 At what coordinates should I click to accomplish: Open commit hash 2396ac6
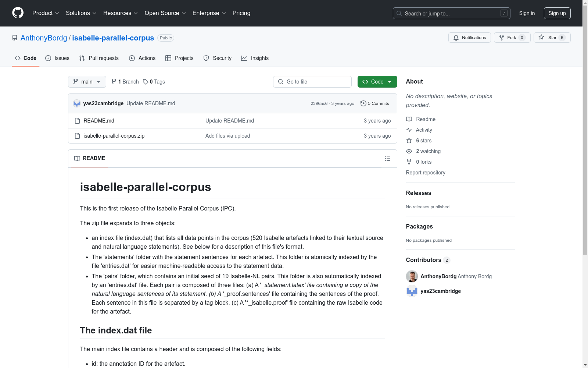pyautogui.click(x=319, y=103)
